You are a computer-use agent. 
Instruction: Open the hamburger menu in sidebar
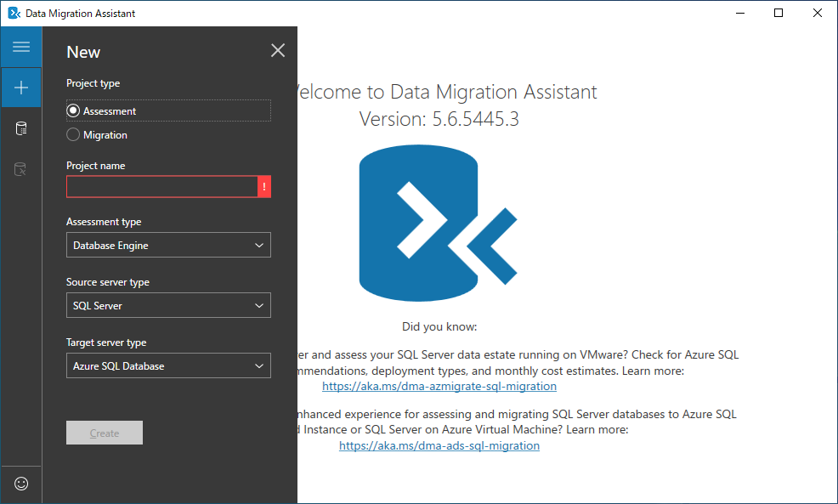(x=21, y=47)
